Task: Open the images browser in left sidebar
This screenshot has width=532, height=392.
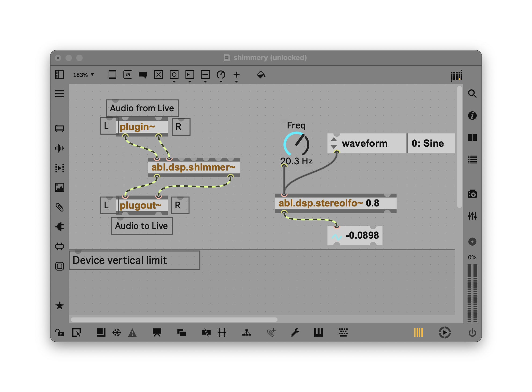Action: (x=59, y=187)
